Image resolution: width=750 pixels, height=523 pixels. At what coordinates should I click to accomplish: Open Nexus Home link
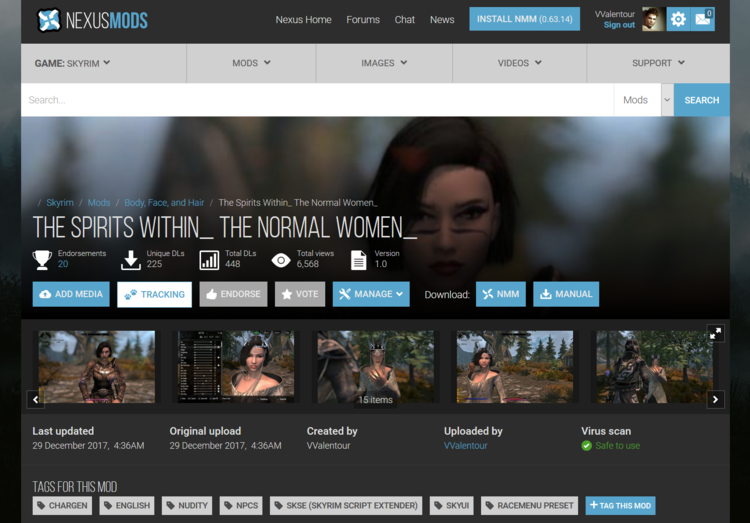[x=303, y=20]
